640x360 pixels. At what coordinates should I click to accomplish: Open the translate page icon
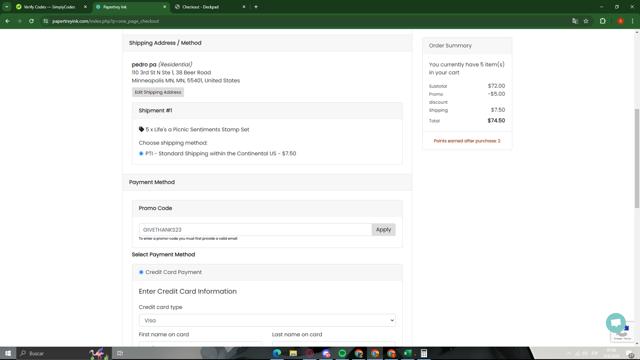point(575,21)
